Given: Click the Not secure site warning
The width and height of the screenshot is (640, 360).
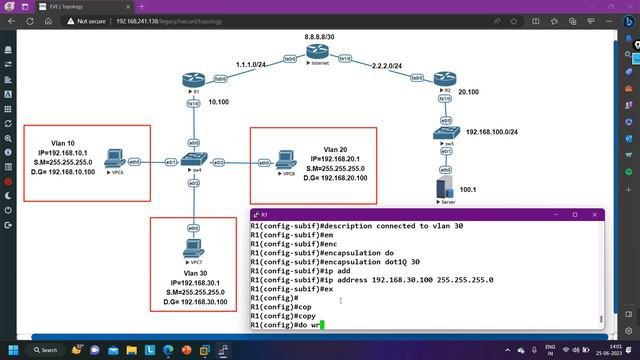Looking at the screenshot, I should pos(86,21).
